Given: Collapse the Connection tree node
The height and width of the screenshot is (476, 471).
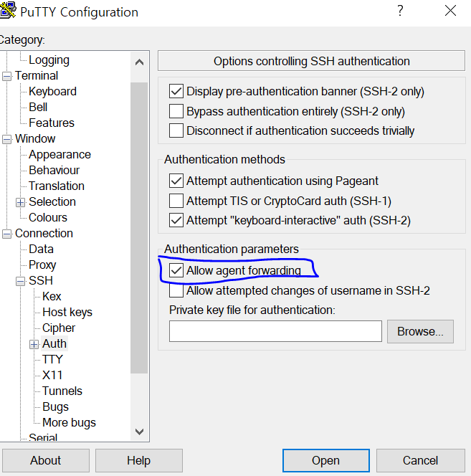Looking at the screenshot, I should [6, 234].
